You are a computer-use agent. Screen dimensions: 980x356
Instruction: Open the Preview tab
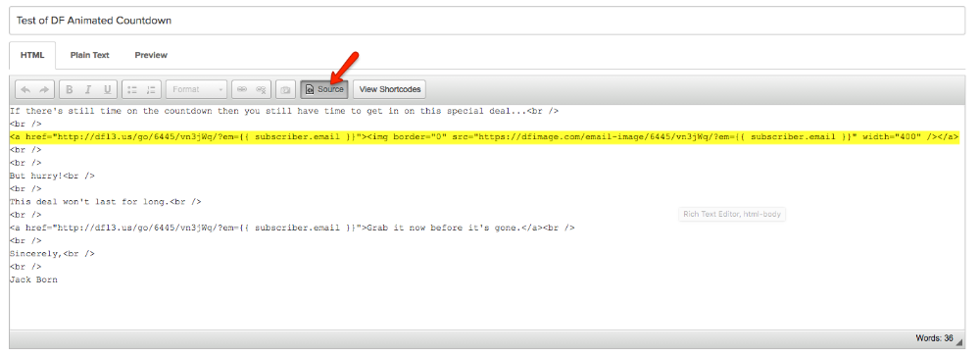click(151, 55)
